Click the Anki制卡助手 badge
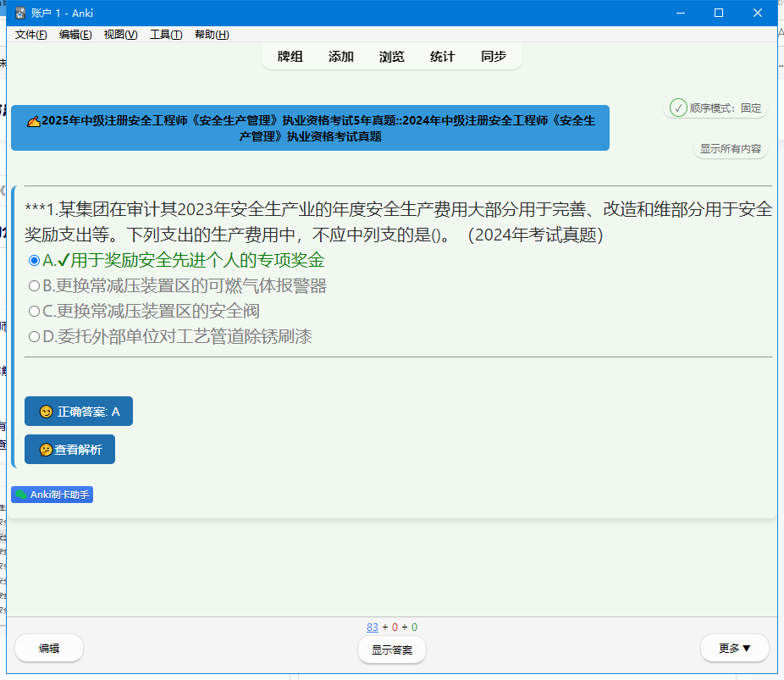This screenshot has height=680, width=784. pos(52,495)
